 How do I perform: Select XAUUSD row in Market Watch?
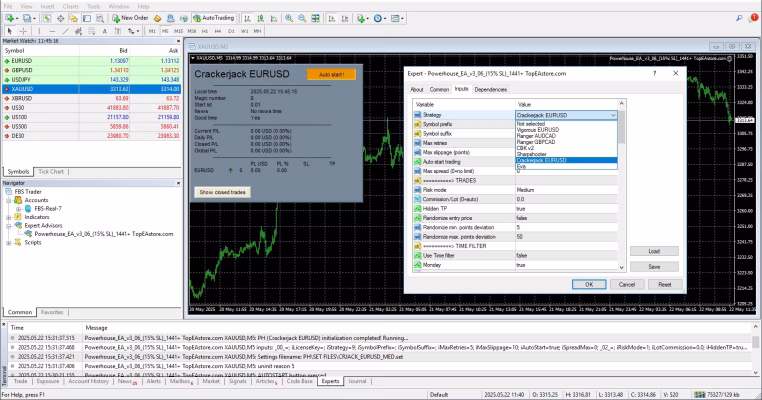[x=91, y=89]
